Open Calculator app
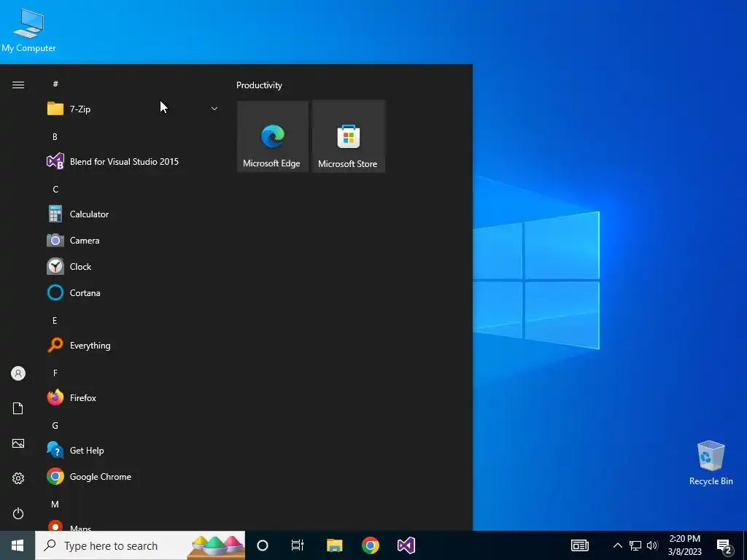 [x=133, y=214]
